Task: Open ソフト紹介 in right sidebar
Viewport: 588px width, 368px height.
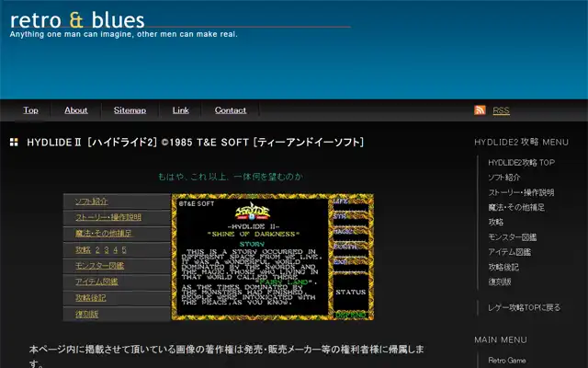Action: [504, 178]
